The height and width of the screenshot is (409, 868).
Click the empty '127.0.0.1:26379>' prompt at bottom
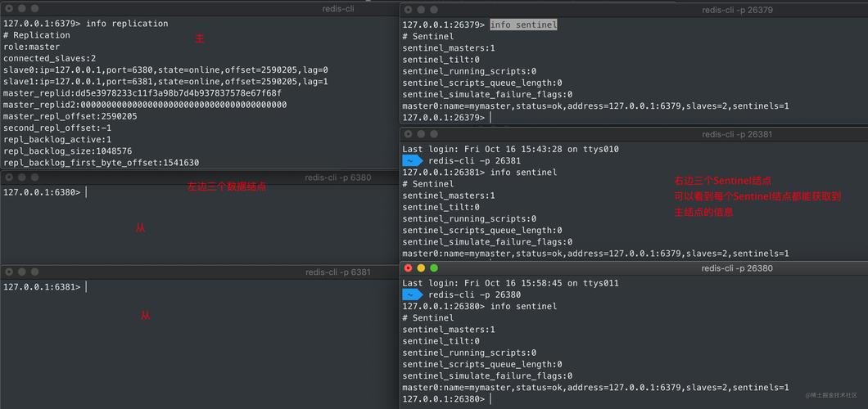pos(443,118)
